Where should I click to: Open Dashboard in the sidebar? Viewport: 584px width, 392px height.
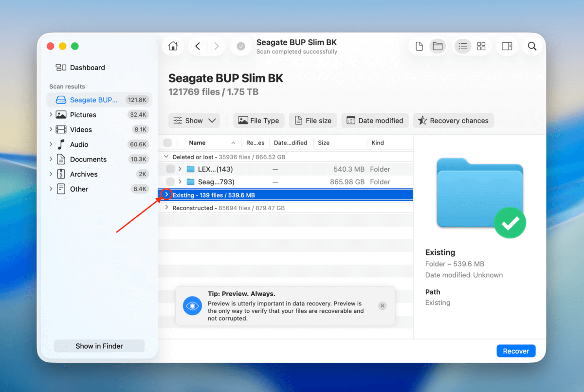(x=87, y=68)
